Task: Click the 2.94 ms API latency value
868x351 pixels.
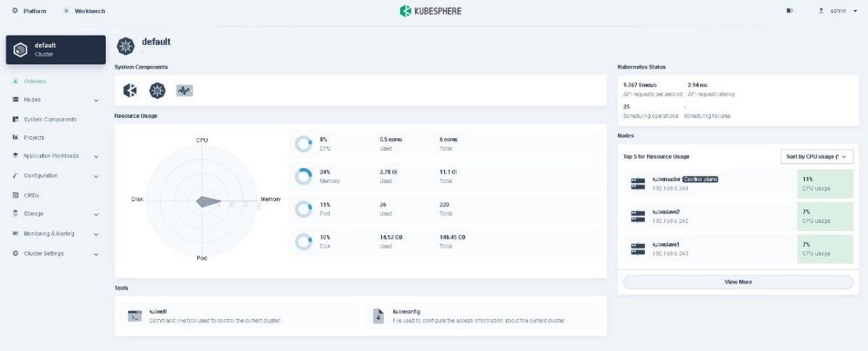Action: coord(698,85)
